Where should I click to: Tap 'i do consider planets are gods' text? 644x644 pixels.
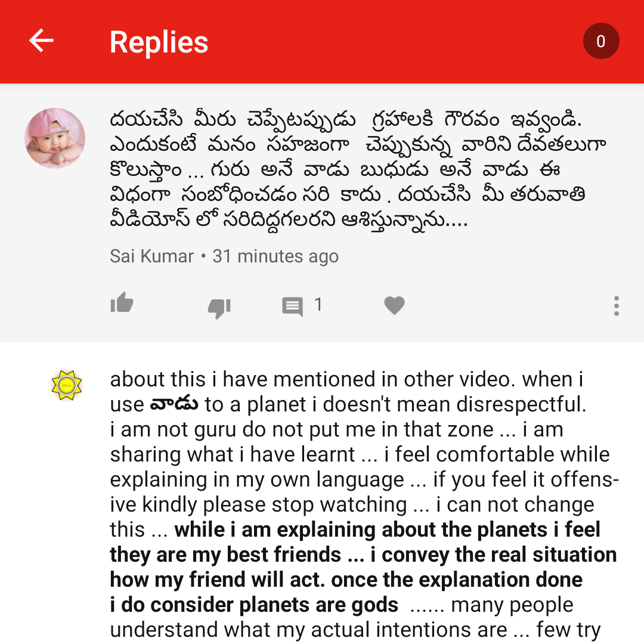click(254, 605)
